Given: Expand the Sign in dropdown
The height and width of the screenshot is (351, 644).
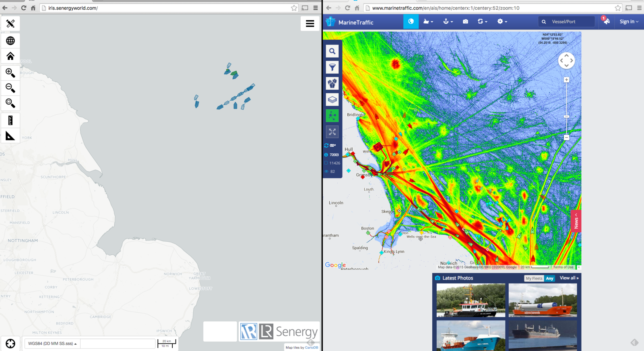Looking at the screenshot, I should click(x=629, y=22).
